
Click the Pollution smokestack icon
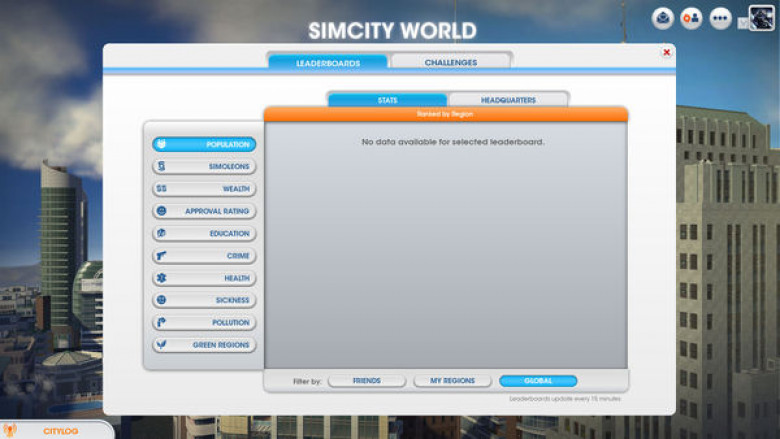pos(161,322)
